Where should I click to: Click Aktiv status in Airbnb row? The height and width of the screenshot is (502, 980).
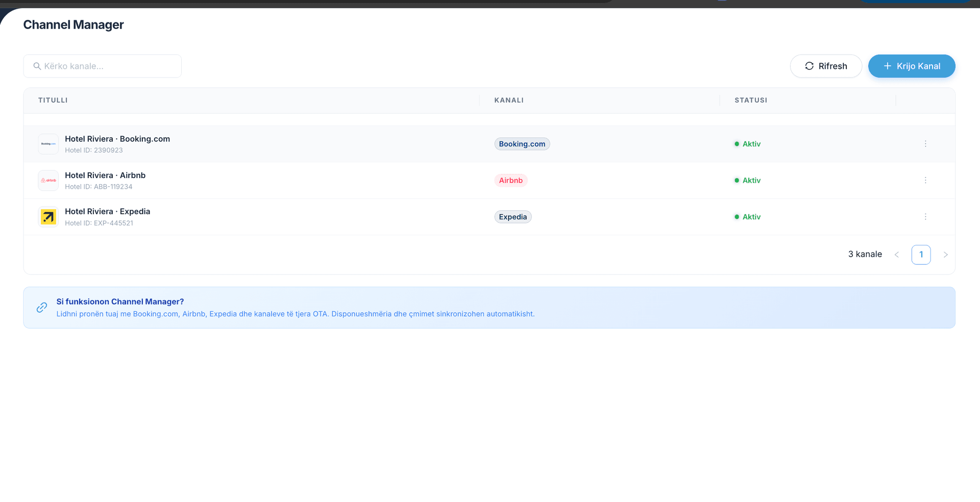tap(748, 181)
